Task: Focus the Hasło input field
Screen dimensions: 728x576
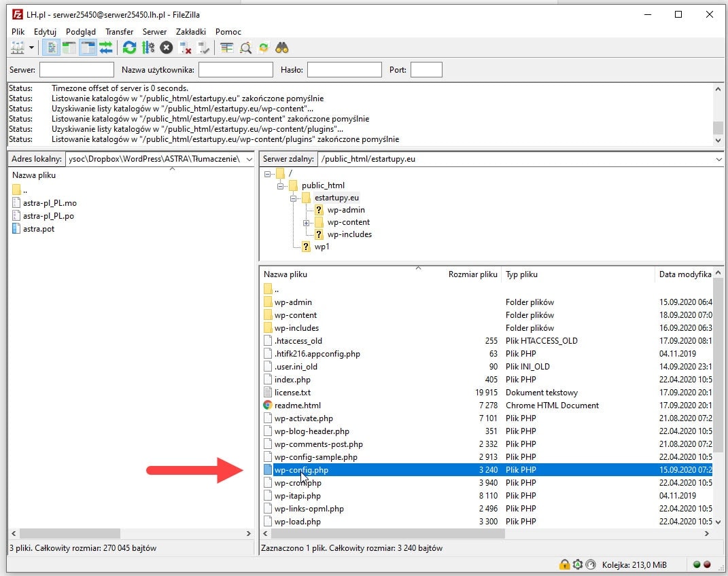Action: point(345,69)
